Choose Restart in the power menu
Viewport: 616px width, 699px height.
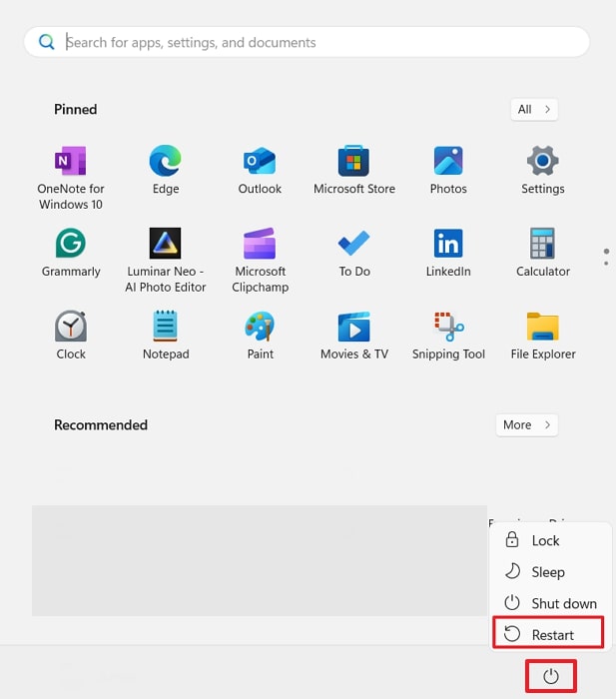click(548, 634)
